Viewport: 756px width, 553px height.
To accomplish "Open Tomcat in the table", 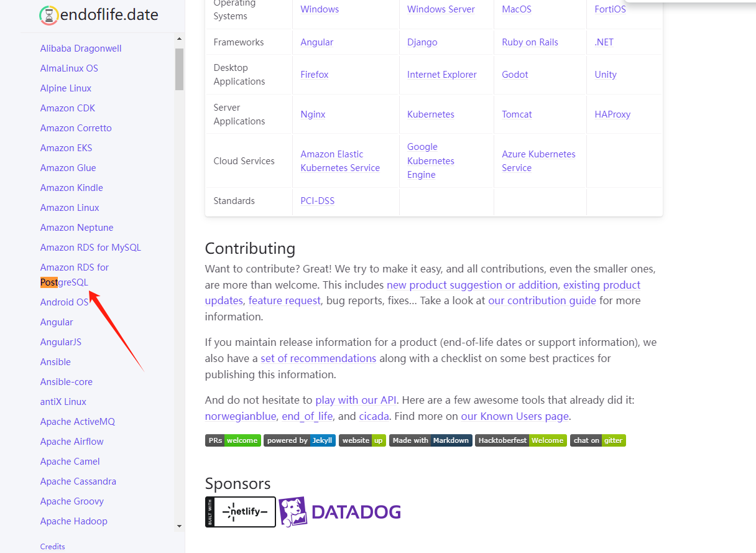I will coord(517,114).
